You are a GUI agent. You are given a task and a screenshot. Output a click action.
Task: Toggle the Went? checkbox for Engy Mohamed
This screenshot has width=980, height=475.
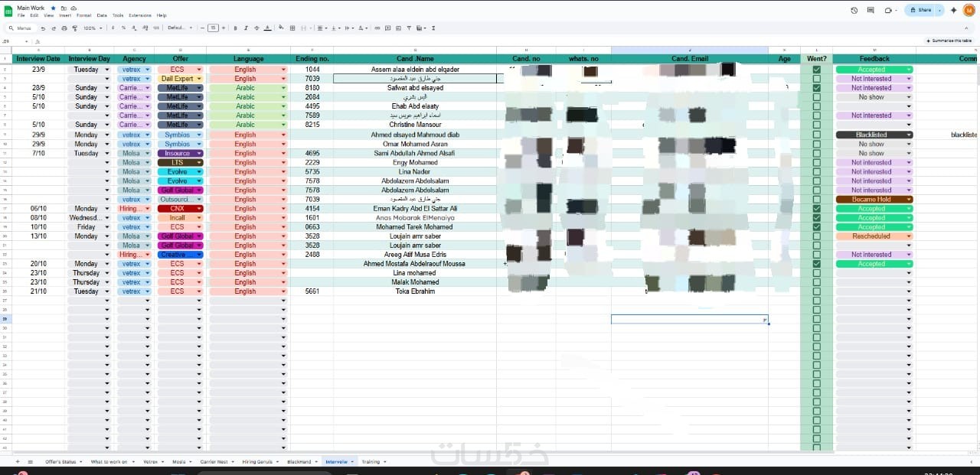(816, 162)
